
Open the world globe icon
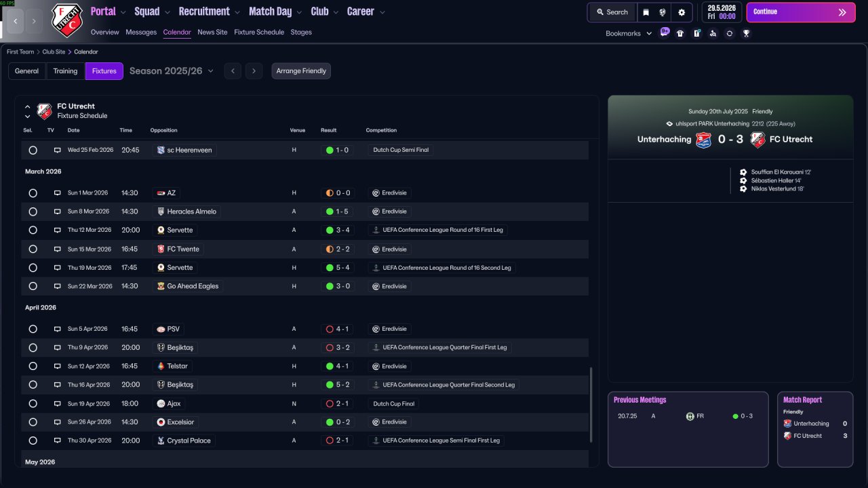[x=663, y=12]
